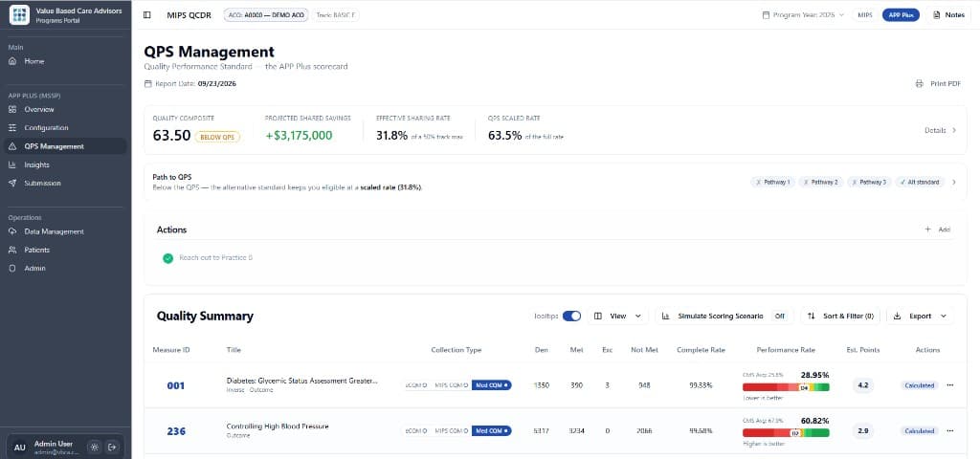The height and width of the screenshot is (459, 980).
Task: Click the Admin shield icon
Action: point(12,268)
